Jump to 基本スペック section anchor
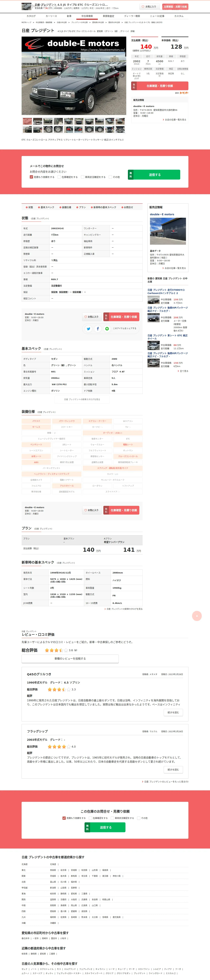Viewport: 210px width, 980px height. 46,207
